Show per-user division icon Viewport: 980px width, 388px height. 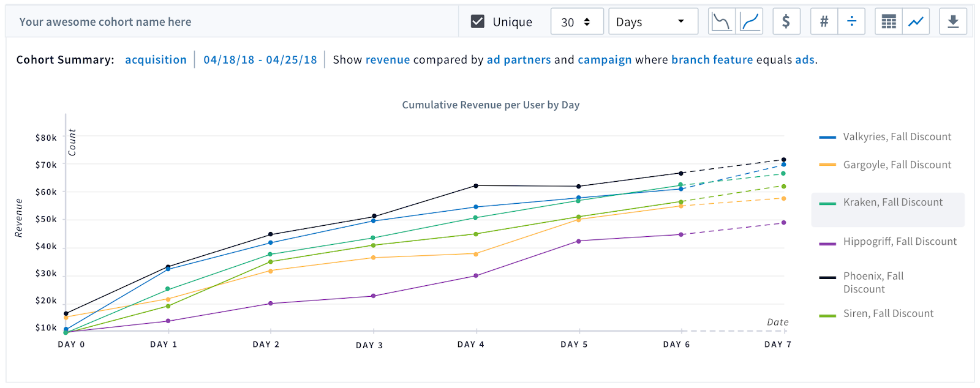(851, 22)
